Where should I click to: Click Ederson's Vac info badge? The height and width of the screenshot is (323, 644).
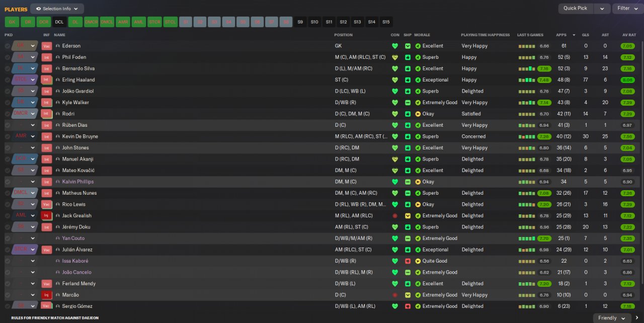[x=47, y=46]
